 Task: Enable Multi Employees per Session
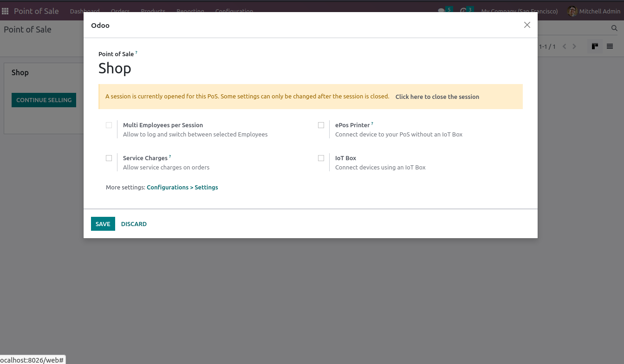tap(109, 125)
